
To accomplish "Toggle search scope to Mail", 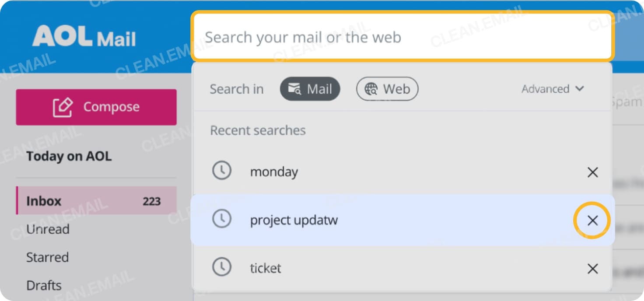I will pyautogui.click(x=310, y=89).
